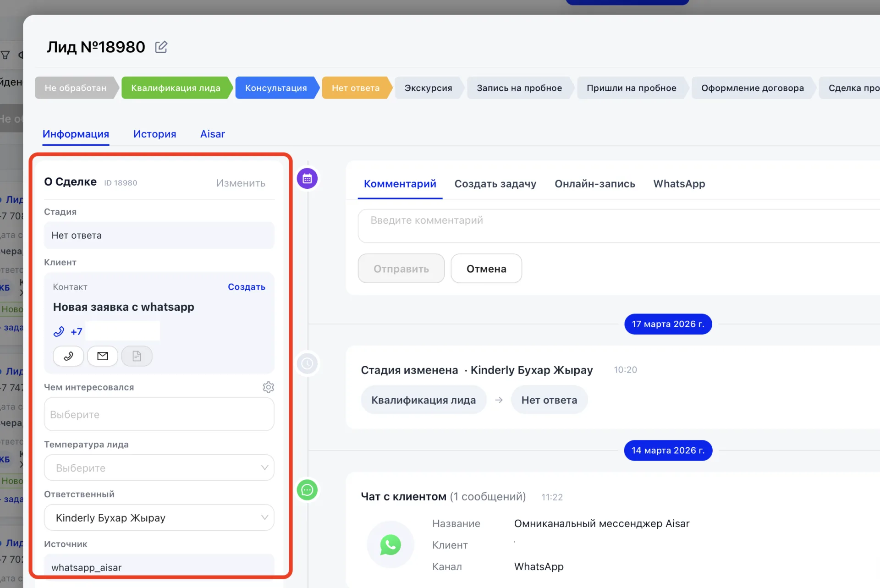Click the Стадия field showing Нет ответа
Viewport: 880px width, 588px height.
click(x=159, y=236)
